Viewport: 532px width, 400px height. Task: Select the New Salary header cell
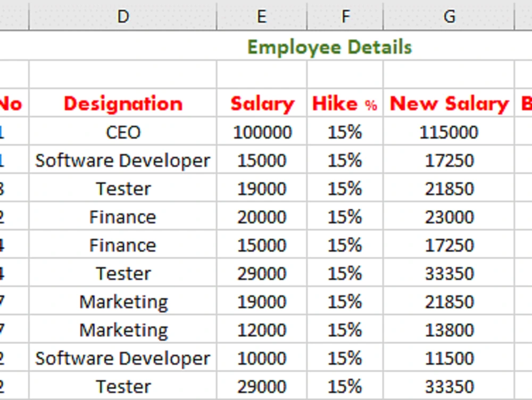(x=449, y=103)
